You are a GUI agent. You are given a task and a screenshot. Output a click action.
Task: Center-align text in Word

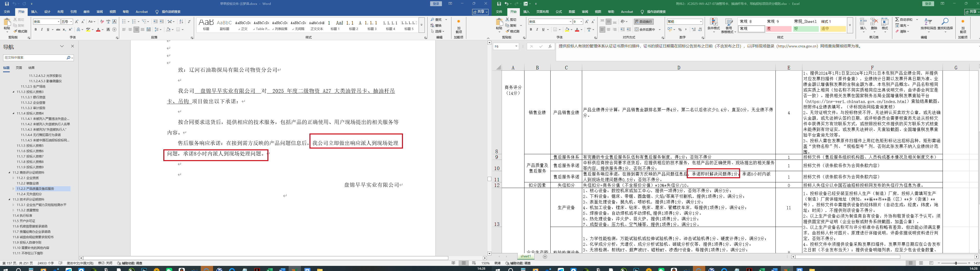130,30
